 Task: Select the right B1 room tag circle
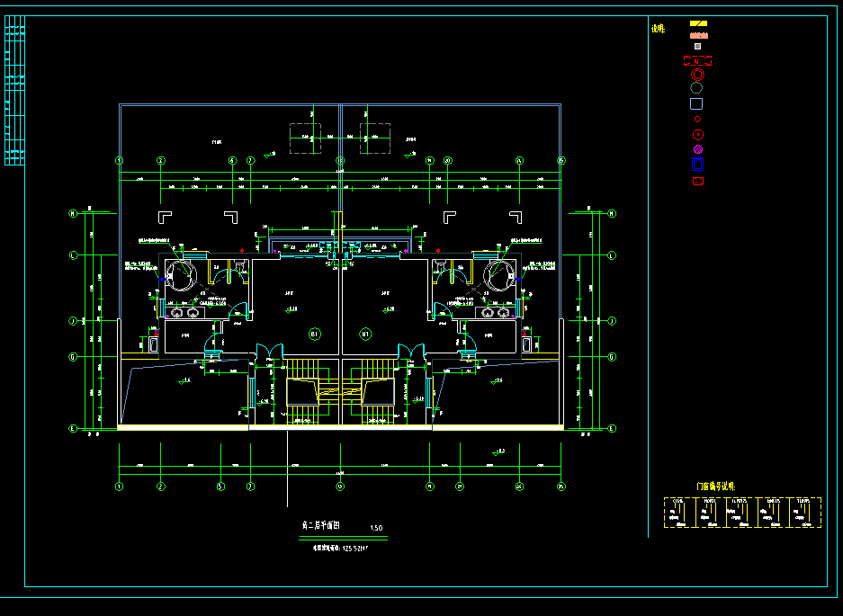tap(365, 335)
